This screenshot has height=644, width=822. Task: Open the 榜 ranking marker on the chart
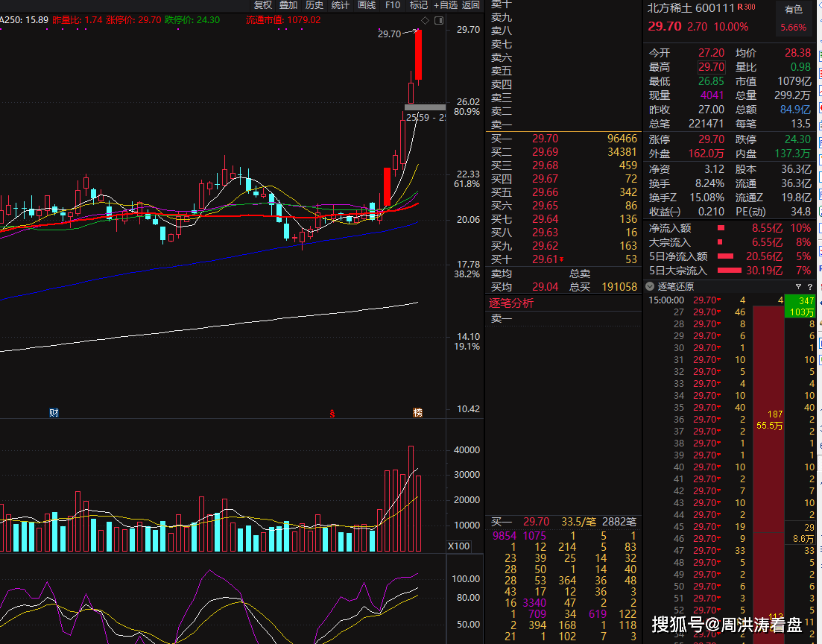417,413
